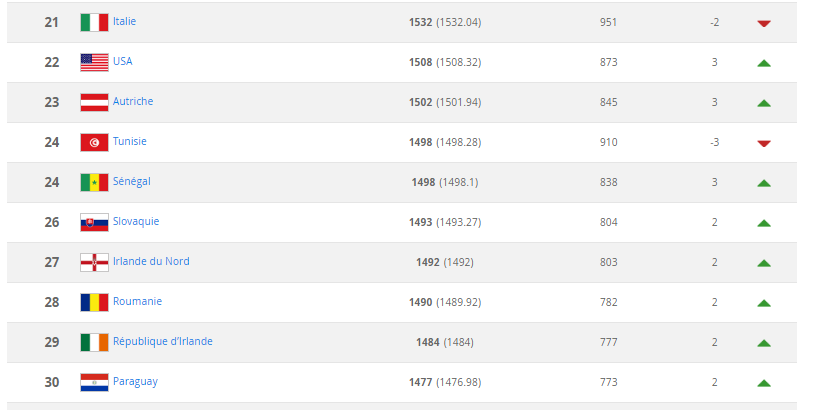This screenshot has height=410, width=833.
Task: Open the Paraguay team link
Action: pyautogui.click(x=135, y=381)
